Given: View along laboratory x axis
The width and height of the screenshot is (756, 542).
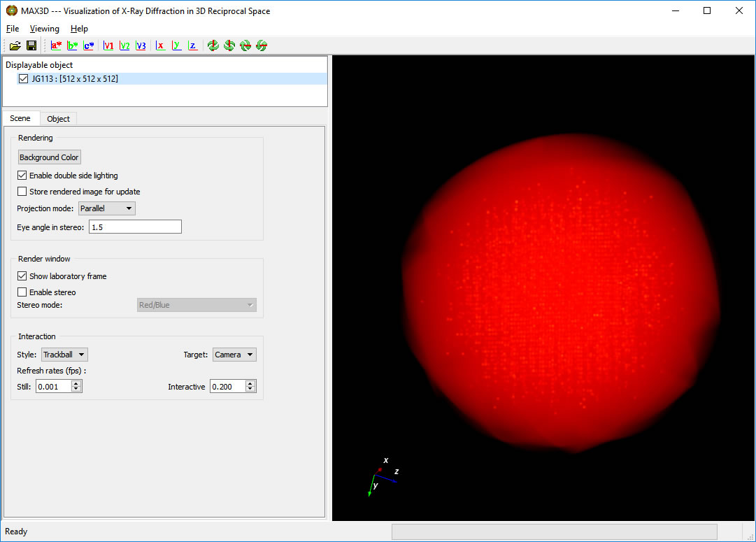Looking at the screenshot, I should 160,46.
